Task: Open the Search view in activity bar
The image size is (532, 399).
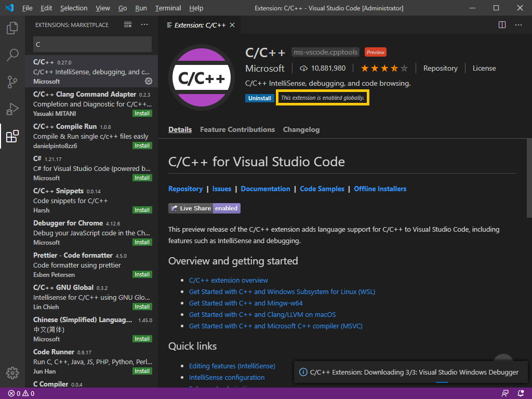Action: click(12, 55)
